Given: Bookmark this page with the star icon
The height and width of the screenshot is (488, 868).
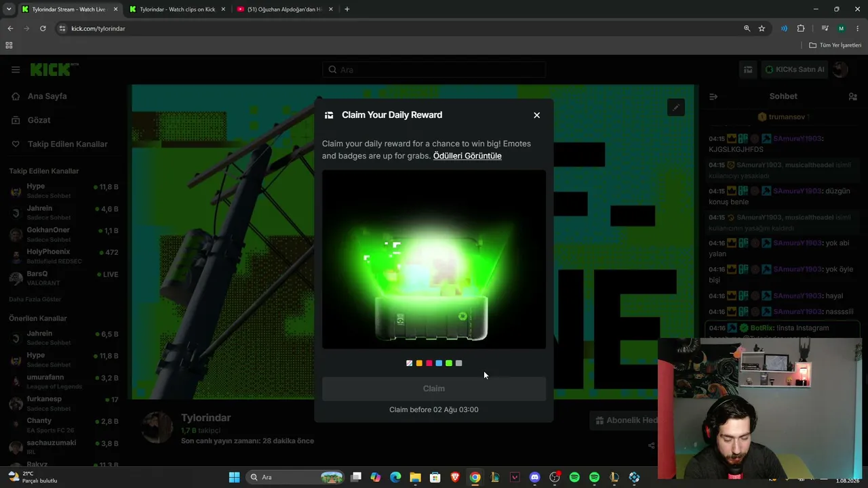Looking at the screenshot, I should 762,28.
